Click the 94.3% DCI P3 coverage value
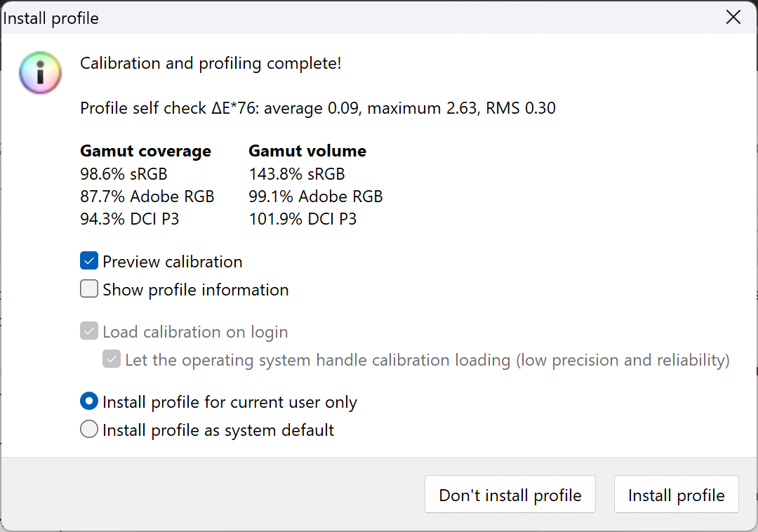This screenshot has height=532, width=758. (x=129, y=219)
